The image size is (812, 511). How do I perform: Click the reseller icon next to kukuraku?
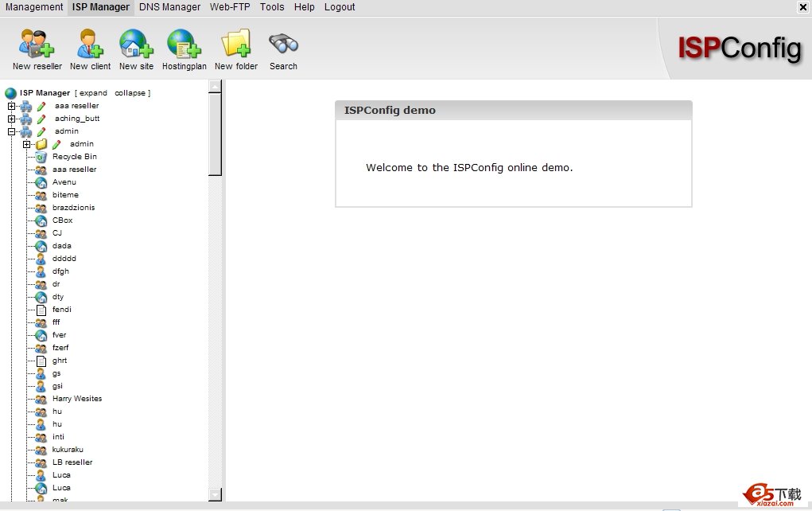coord(41,450)
